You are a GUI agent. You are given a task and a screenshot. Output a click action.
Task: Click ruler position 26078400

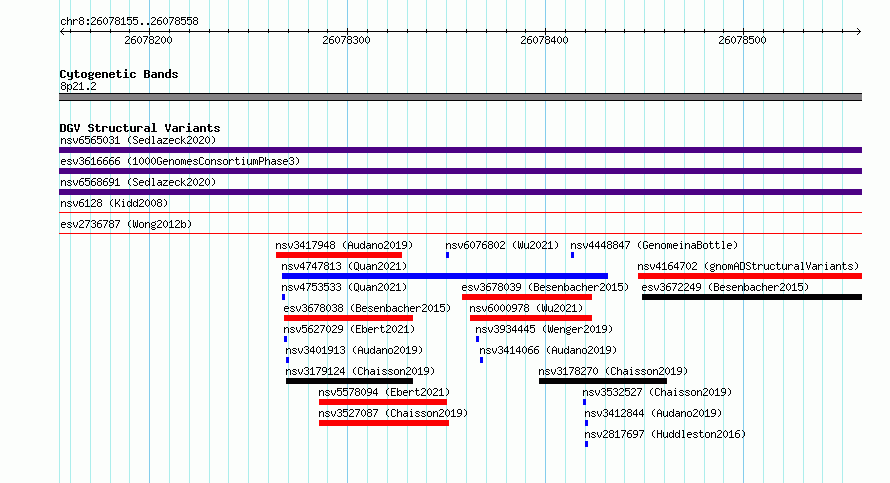[x=544, y=40]
